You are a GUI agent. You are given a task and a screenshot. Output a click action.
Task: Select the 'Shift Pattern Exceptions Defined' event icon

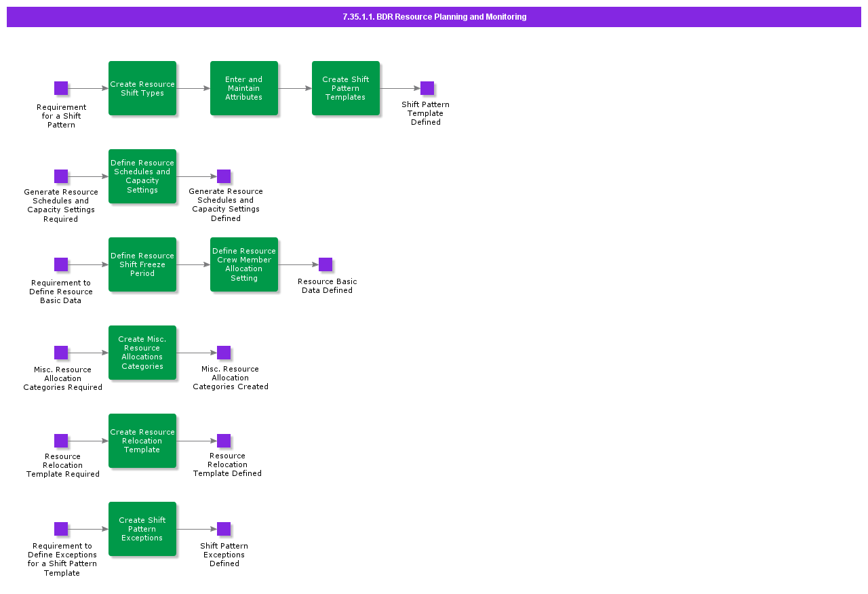224,529
